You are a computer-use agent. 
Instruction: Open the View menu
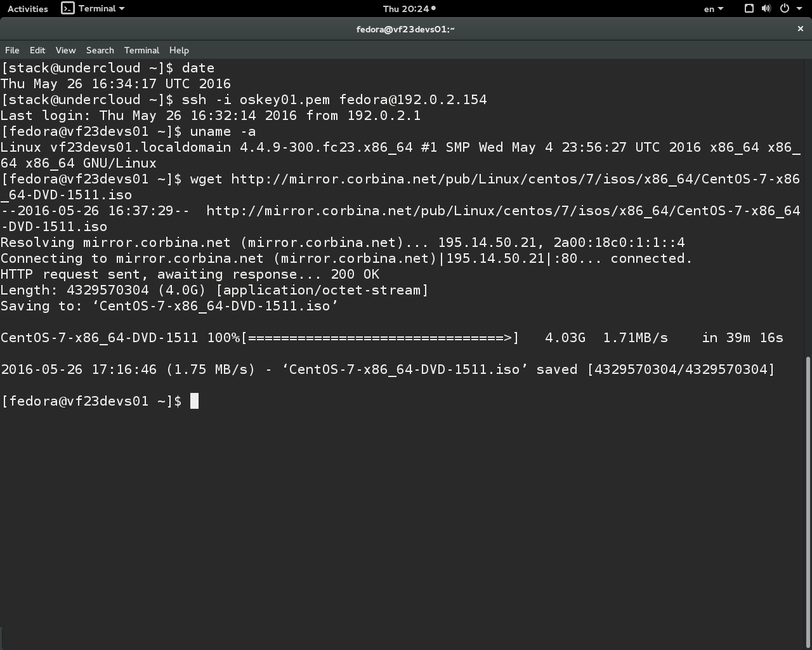(65, 50)
